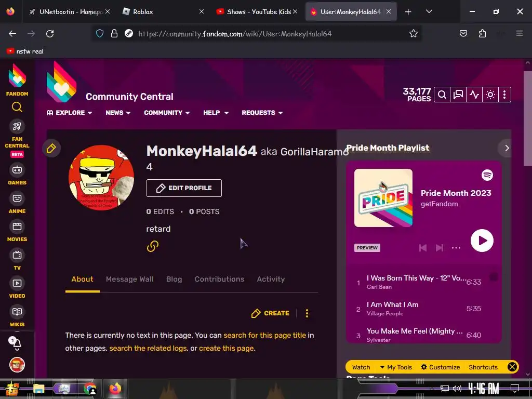Follow the 'search the related logs' link

tap(148, 349)
